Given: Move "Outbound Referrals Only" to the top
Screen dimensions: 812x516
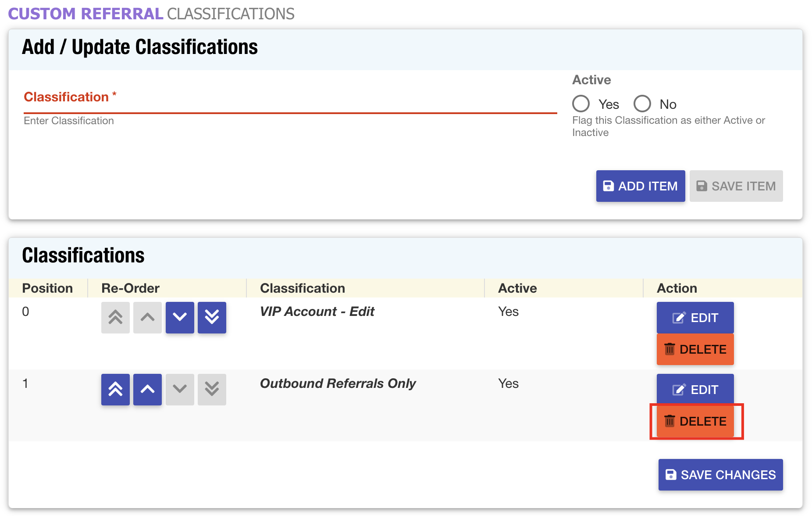Looking at the screenshot, I should 115,389.
